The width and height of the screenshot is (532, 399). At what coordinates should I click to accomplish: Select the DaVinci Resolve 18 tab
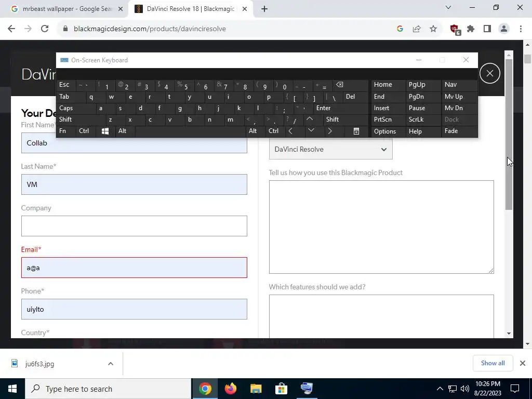[190, 9]
